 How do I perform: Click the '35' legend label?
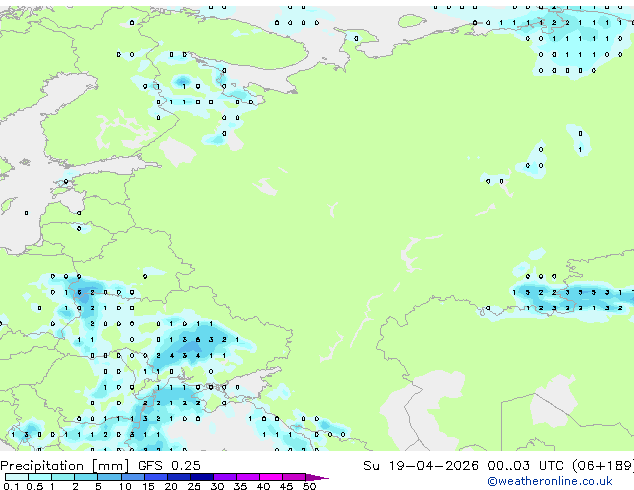[x=240, y=486]
